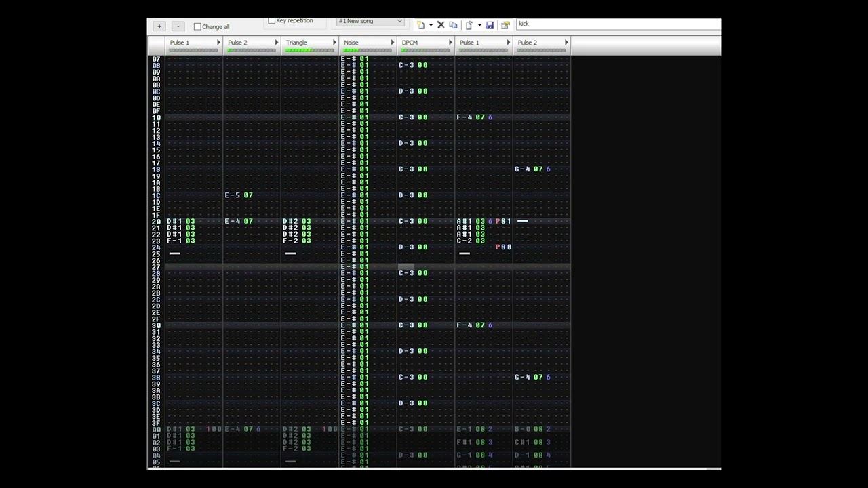868x488 pixels.
Task: Open the new instrument type arrow
Action: click(431, 25)
